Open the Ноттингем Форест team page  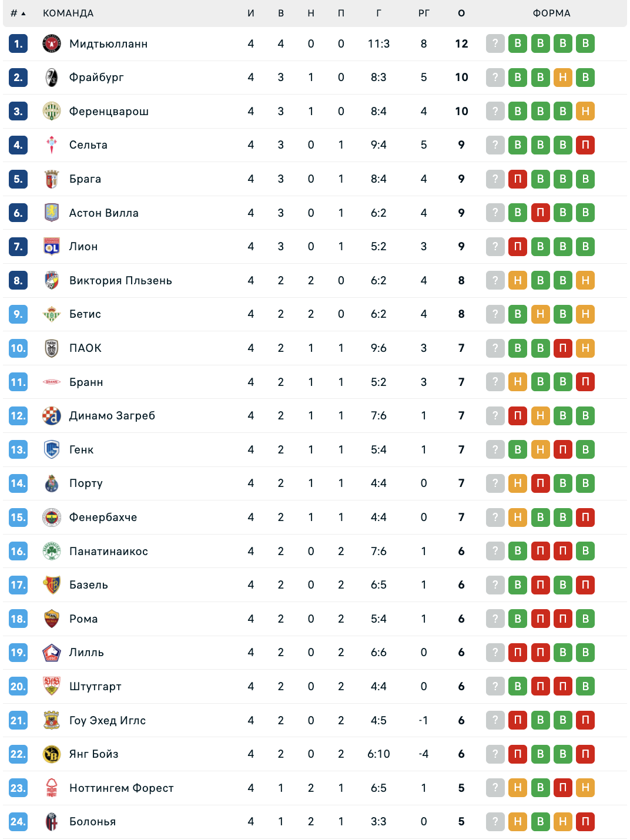pos(121,788)
